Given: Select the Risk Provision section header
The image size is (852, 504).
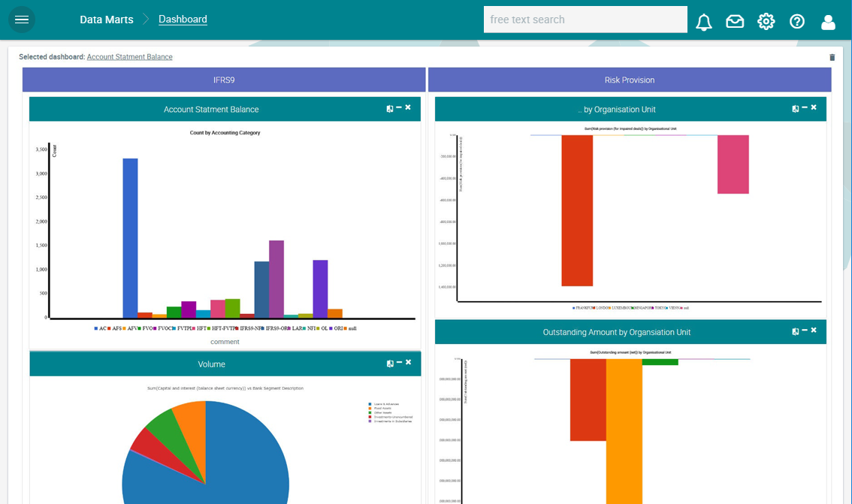Looking at the screenshot, I should pyautogui.click(x=629, y=80).
